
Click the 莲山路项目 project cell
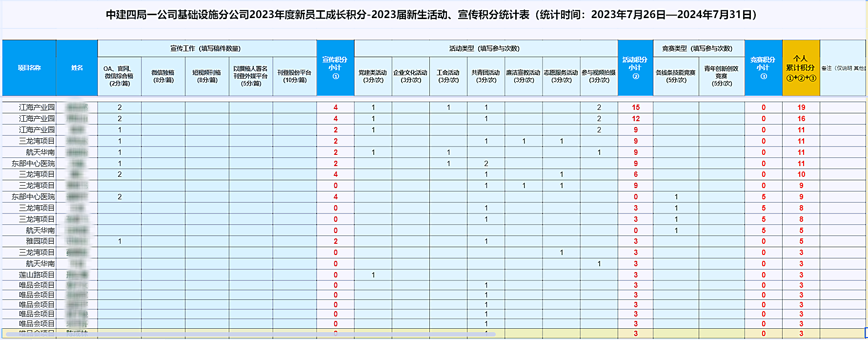coord(29,275)
